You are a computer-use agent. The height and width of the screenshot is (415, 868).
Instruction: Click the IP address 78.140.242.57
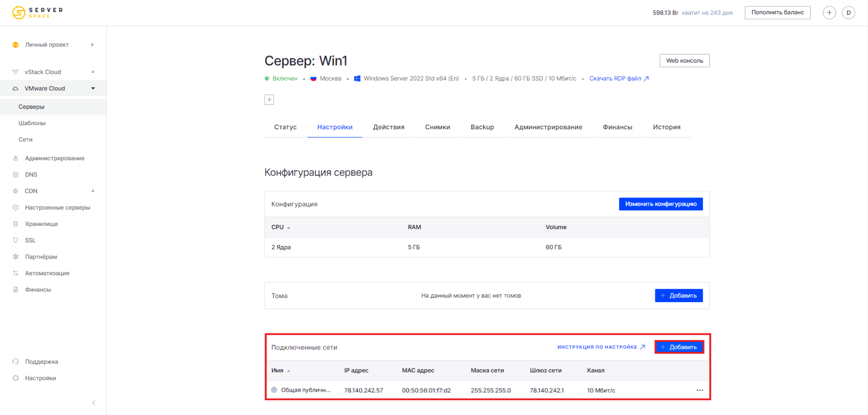tap(364, 390)
